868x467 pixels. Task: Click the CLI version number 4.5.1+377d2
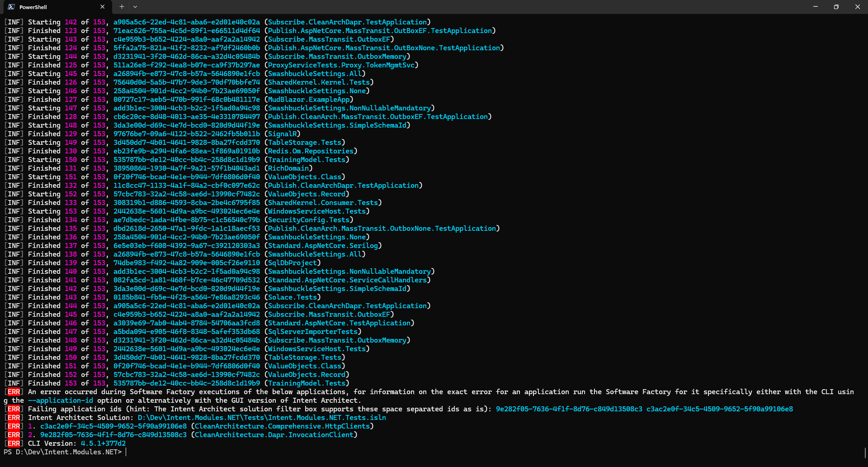point(103,443)
